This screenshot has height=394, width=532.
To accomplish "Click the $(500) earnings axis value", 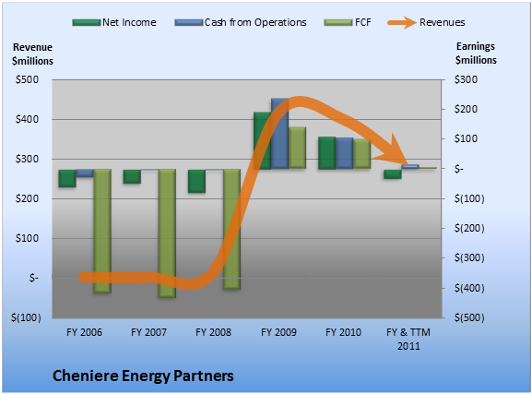I will click(x=469, y=317).
